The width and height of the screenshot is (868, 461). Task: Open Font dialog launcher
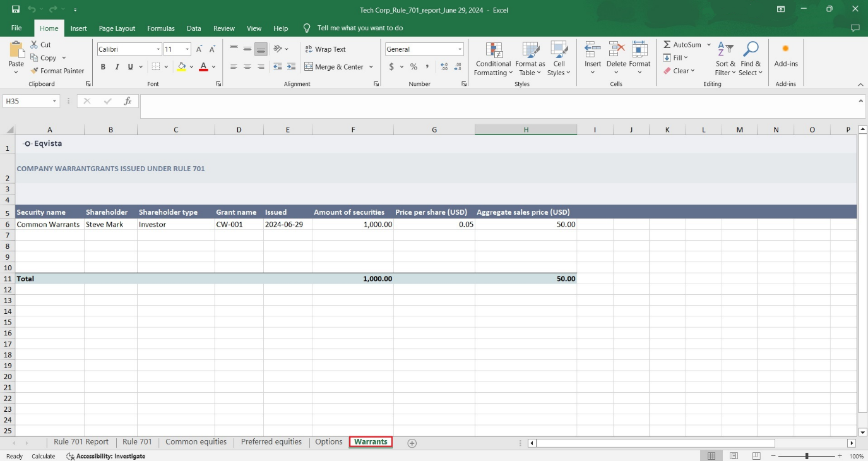coord(218,84)
